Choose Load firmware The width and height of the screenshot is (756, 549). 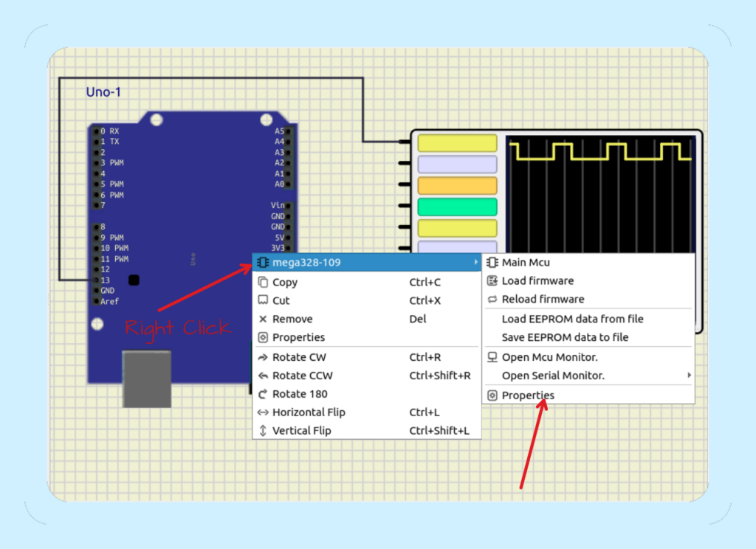[588, 280]
